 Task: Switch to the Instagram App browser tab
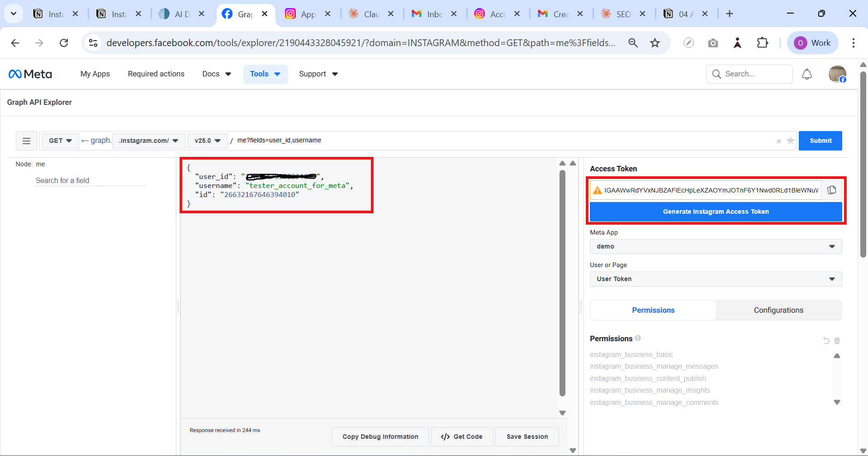[308, 14]
